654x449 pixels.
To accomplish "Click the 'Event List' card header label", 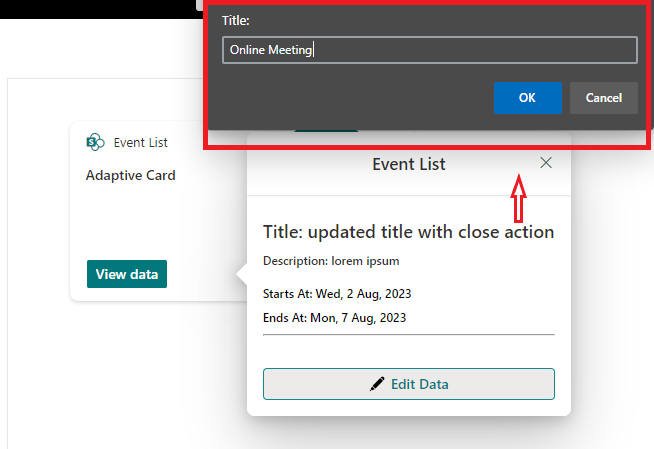I will (x=141, y=142).
